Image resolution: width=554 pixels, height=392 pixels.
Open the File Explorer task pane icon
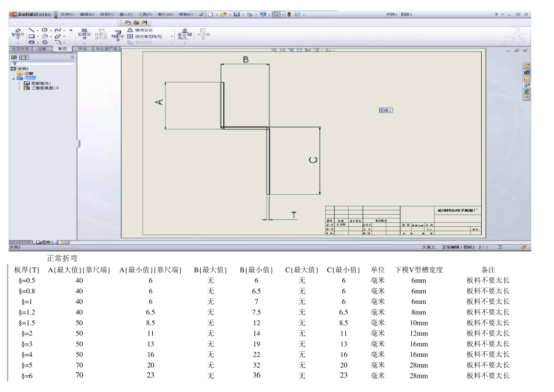coord(527,78)
